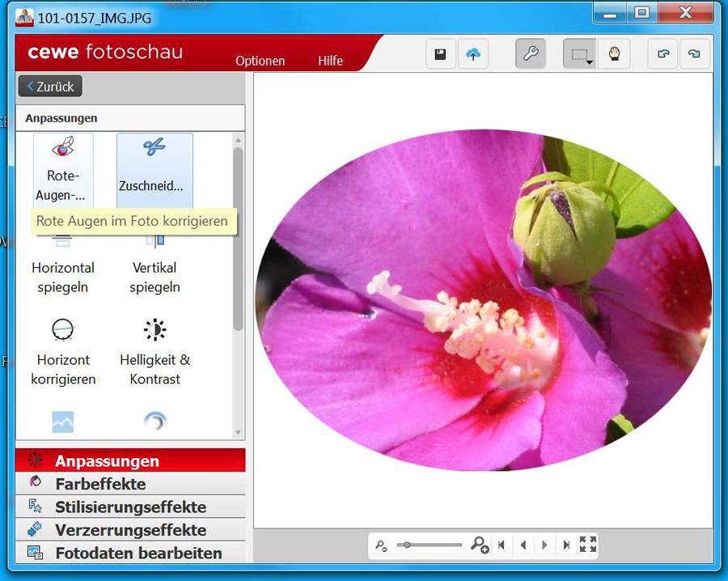The image size is (728, 581).
Task: Toggle the wrench editing tools button
Action: click(x=531, y=54)
